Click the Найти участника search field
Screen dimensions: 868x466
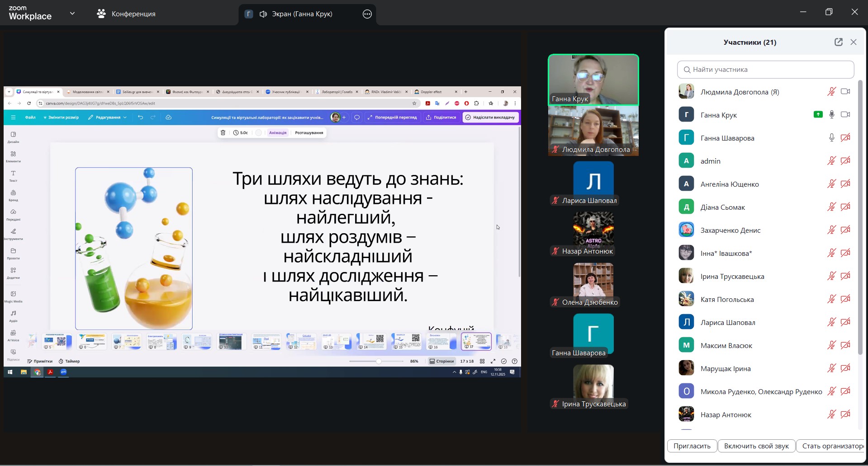765,70
